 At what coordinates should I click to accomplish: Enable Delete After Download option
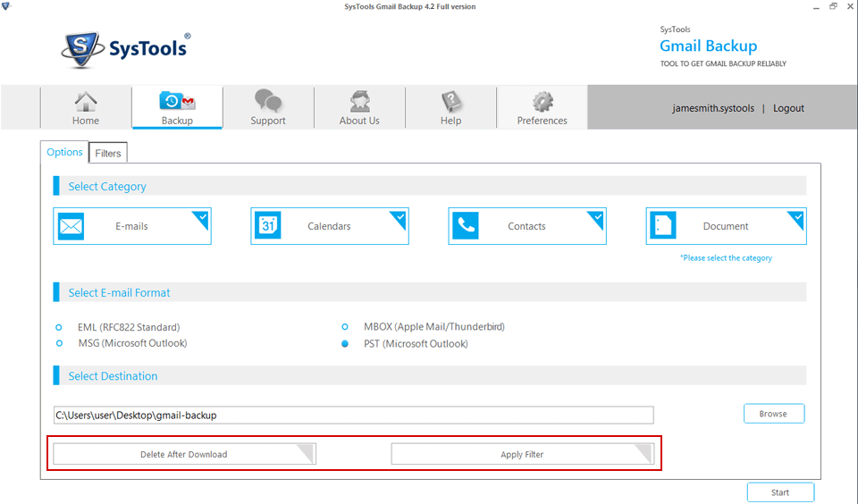(184, 454)
